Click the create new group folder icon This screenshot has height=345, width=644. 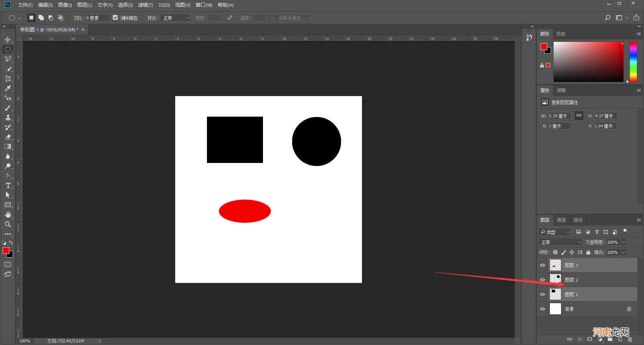tap(610, 339)
